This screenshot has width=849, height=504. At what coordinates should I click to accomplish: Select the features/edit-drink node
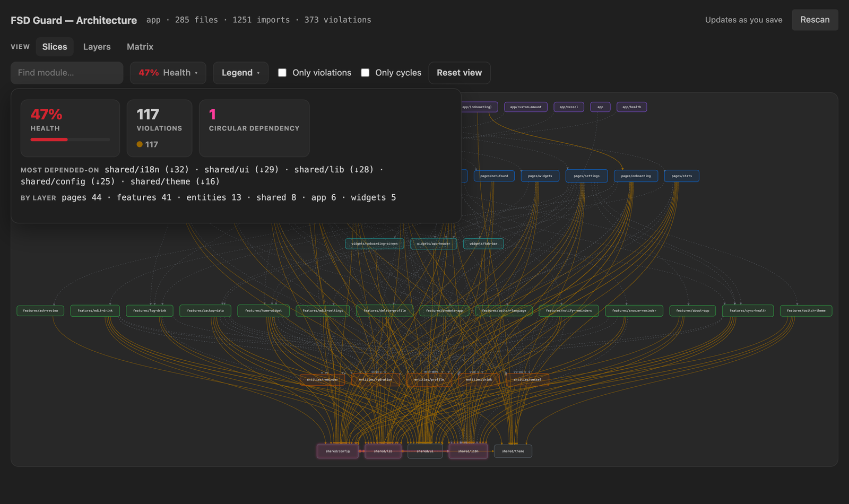(x=95, y=311)
